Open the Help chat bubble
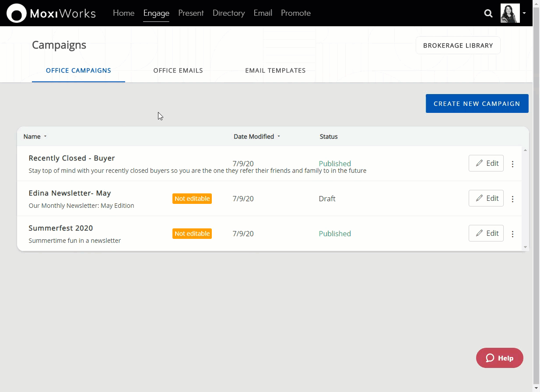 (499, 358)
